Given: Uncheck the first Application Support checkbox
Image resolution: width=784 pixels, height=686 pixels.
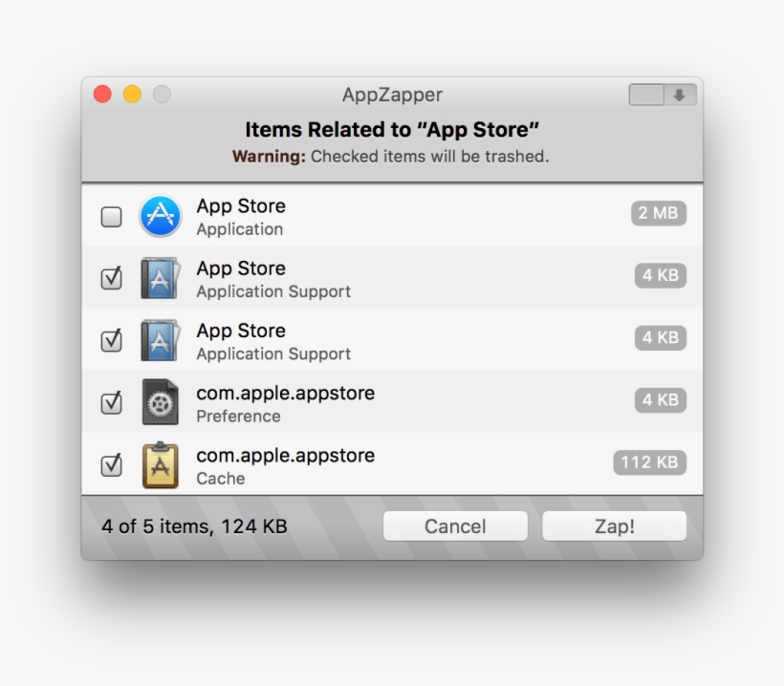Looking at the screenshot, I should tap(111, 278).
